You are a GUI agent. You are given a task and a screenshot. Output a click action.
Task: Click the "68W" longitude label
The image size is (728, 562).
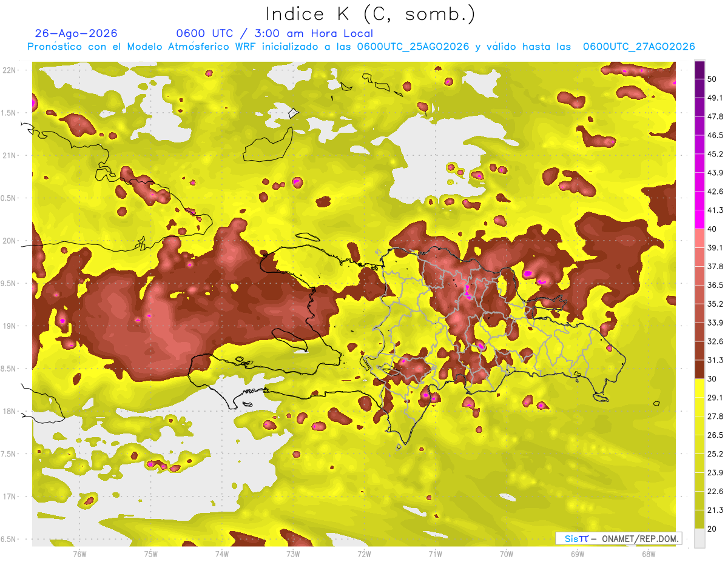648,554
